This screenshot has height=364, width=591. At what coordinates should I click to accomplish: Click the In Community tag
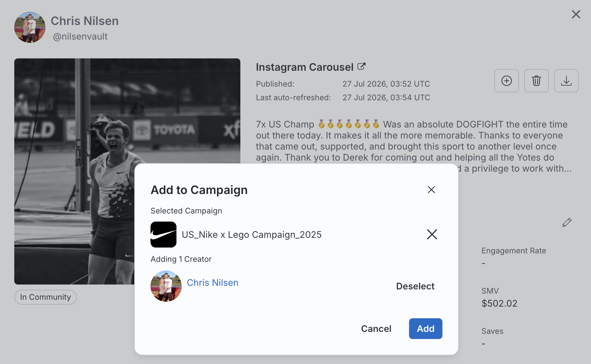pos(45,297)
